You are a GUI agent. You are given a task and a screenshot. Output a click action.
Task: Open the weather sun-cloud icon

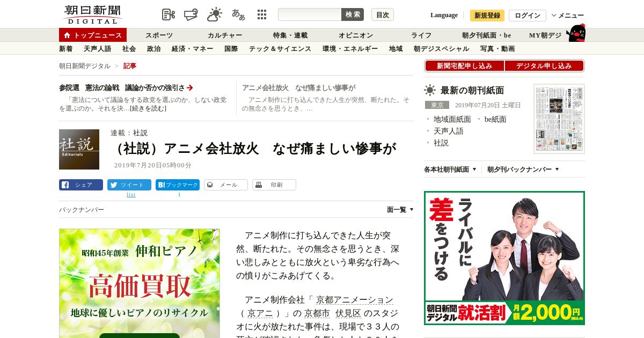tap(215, 14)
